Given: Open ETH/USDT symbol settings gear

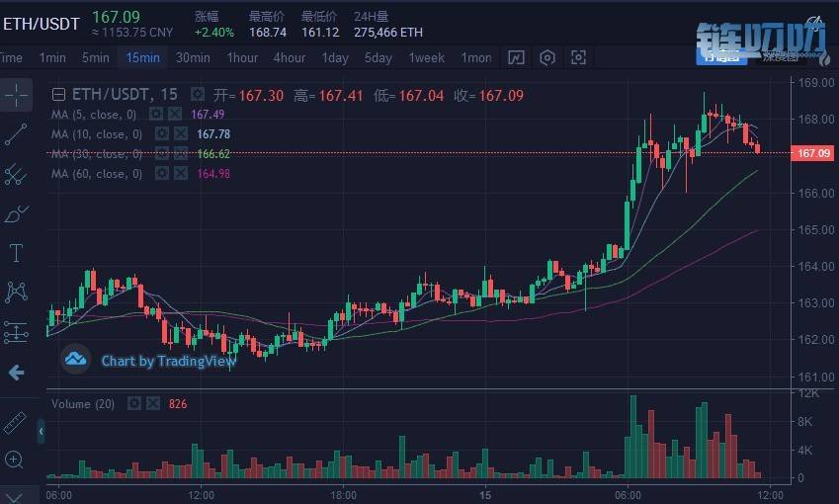Looking at the screenshot, I should click(198, 95).
